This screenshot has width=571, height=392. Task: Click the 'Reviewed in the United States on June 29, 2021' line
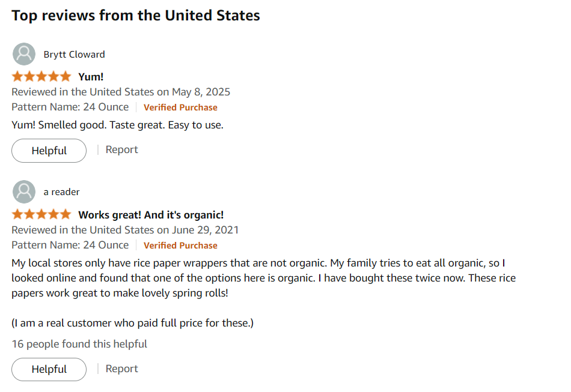pyautogui.click(x=125, y=230)
